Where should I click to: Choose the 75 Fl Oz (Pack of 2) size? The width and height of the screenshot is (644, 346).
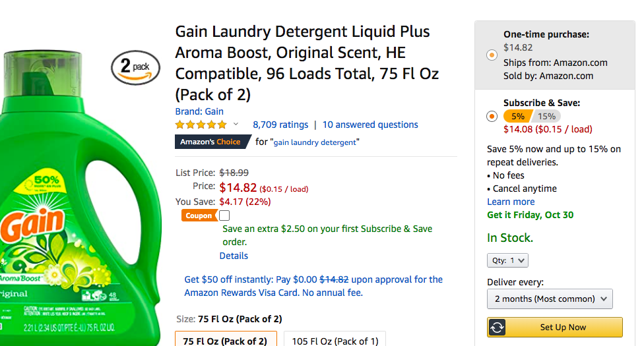click(226, 339)
